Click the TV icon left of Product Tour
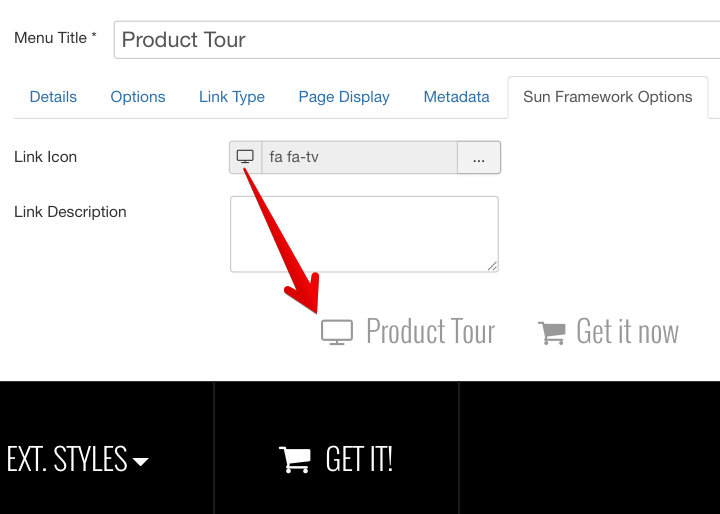Image resolution: width=720 pixels, height=514 pixels. point(337,332)
